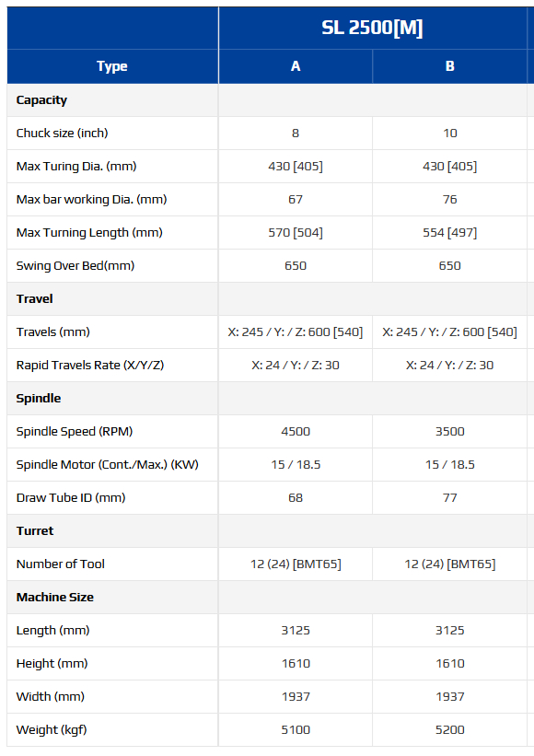Click the Rapid Travels Rate (X/Y/Z) label

point(90,366)
